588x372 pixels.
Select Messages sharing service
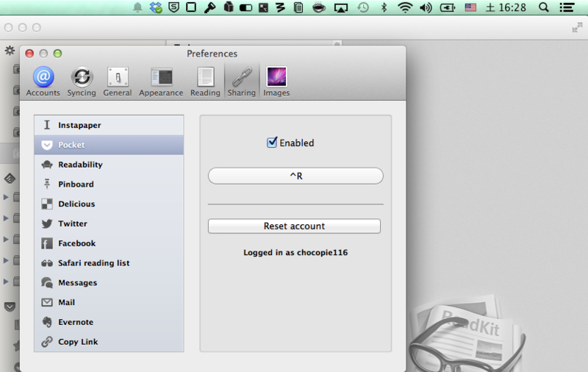click(109, 283)
